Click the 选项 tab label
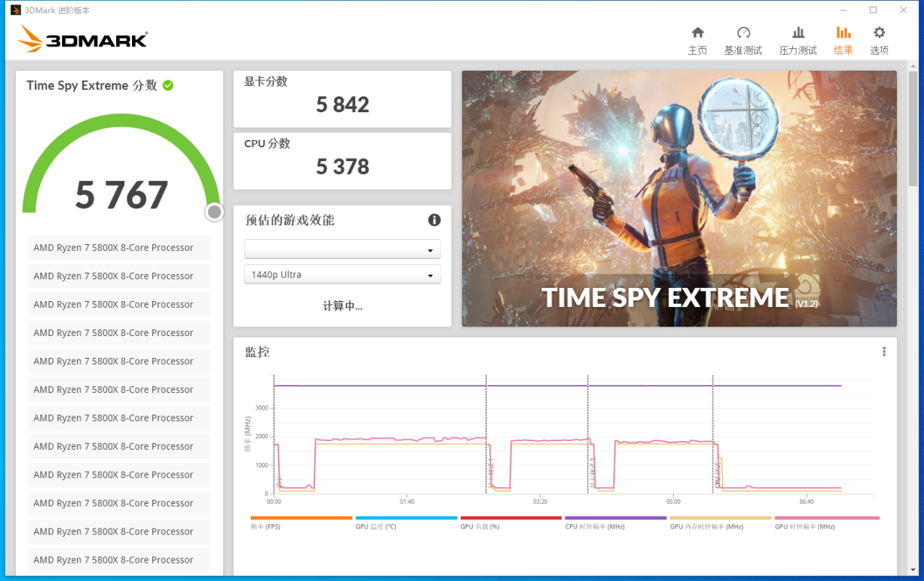Screen dimensions: 924x581 coord(880,50)
